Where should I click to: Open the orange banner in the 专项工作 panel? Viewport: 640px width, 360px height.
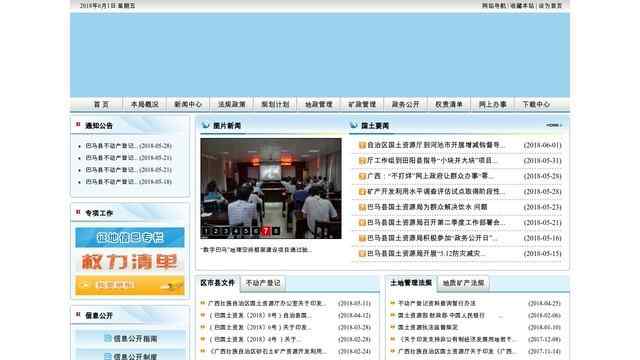point(130,285)
